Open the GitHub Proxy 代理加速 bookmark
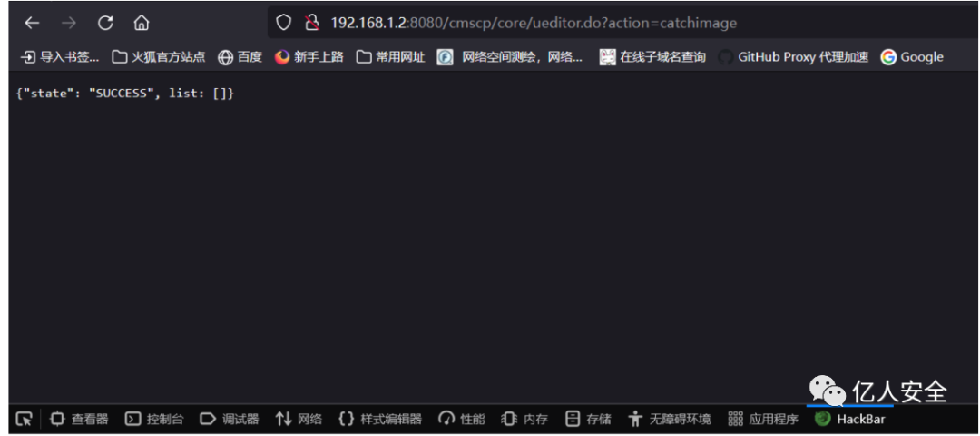 pyautogui.click(x=793, y=57)
